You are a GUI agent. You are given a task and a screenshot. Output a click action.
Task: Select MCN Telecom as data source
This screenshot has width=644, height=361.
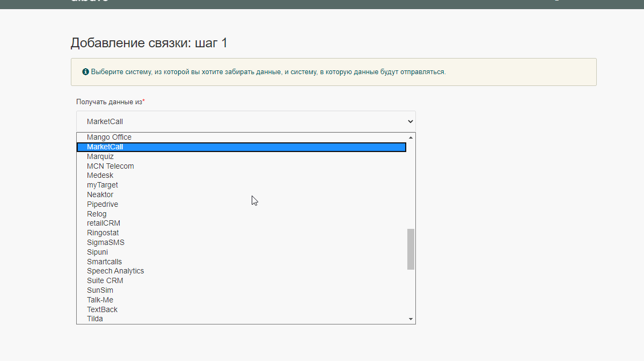pyautogui.click(x=111, y=166)
